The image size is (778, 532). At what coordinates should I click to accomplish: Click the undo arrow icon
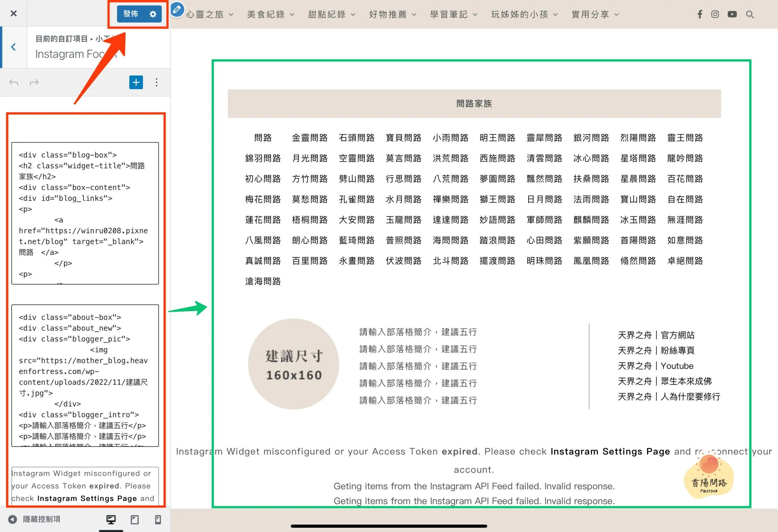[x=14, y=82]
